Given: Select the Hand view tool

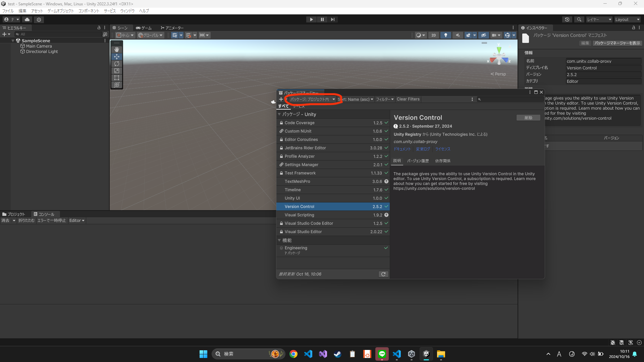Looking at the screenshot, I should tap(116, 50).
